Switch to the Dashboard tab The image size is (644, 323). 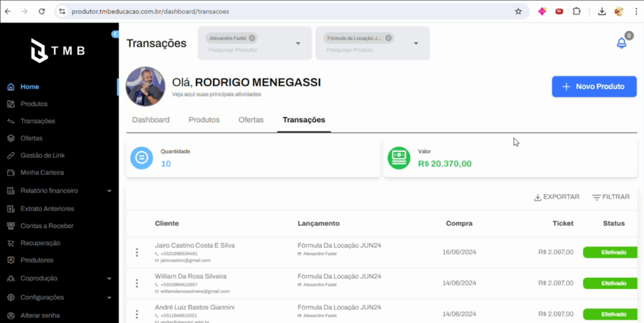click(x=151, y=120)
